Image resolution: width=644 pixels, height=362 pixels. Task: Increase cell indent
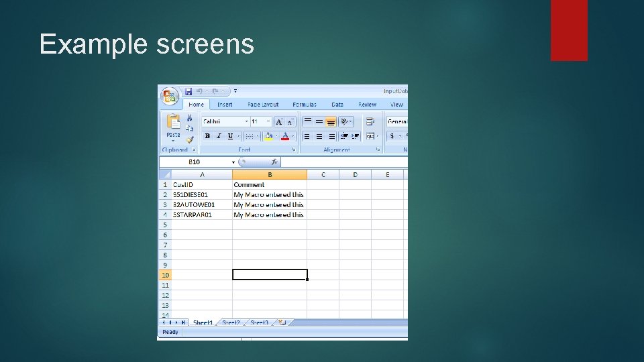click(x=356, y=136)
